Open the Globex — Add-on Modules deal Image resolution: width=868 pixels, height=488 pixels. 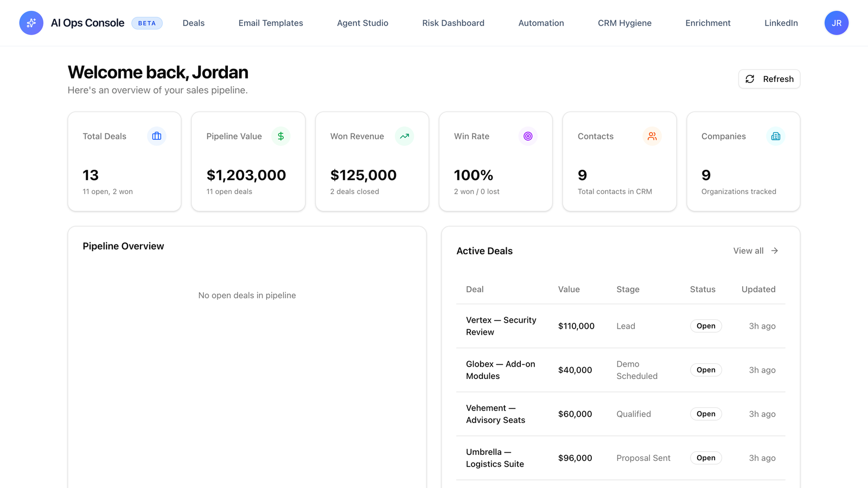pyautogui.click(x=501, y=370)
